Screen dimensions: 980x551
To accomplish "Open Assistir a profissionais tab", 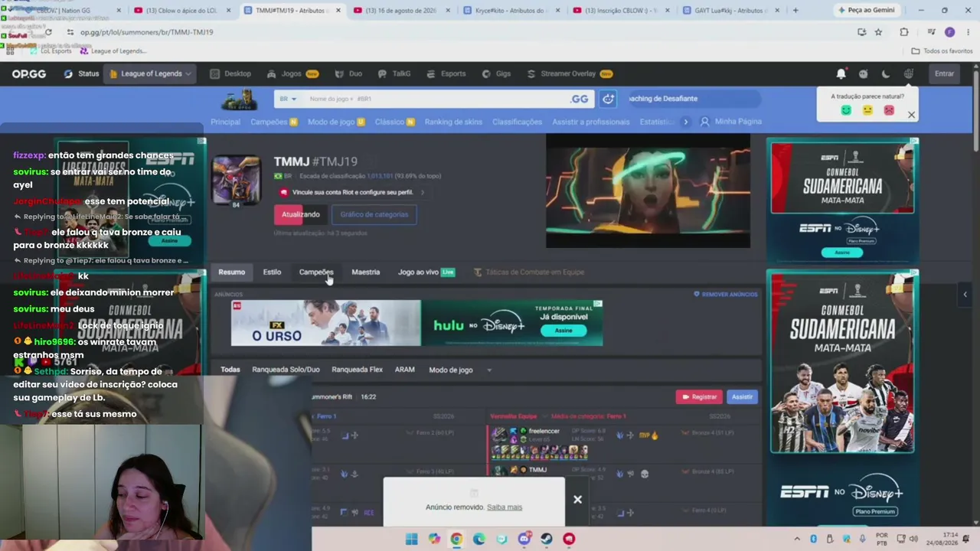I will [x=591, y=122].
